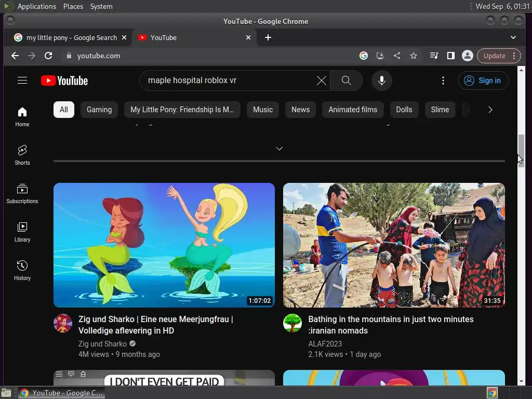Go back with the browser back arrow
This screenshot has width=532, height=399.
(15, 56)
